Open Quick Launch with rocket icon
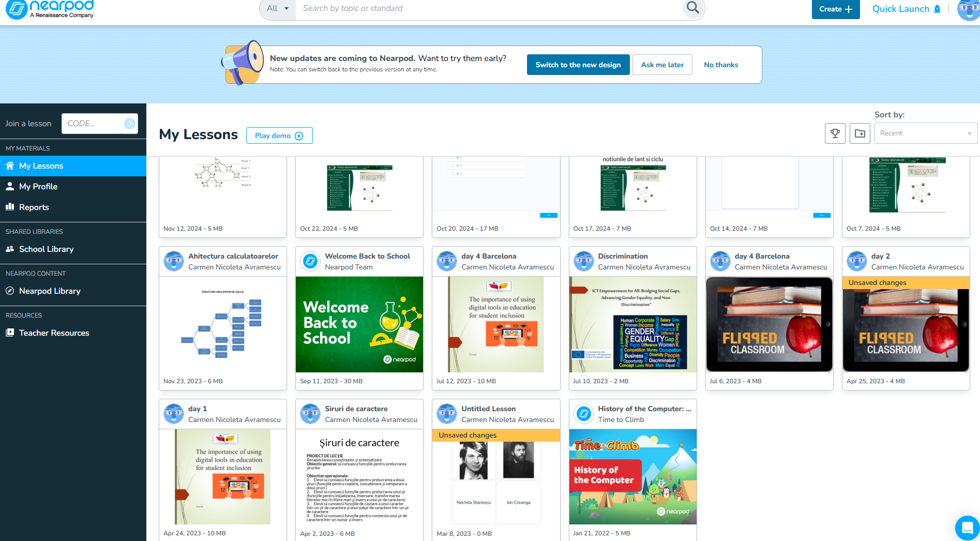The height and width of the screenshot is (541, 980). click(x=906, y=9)
